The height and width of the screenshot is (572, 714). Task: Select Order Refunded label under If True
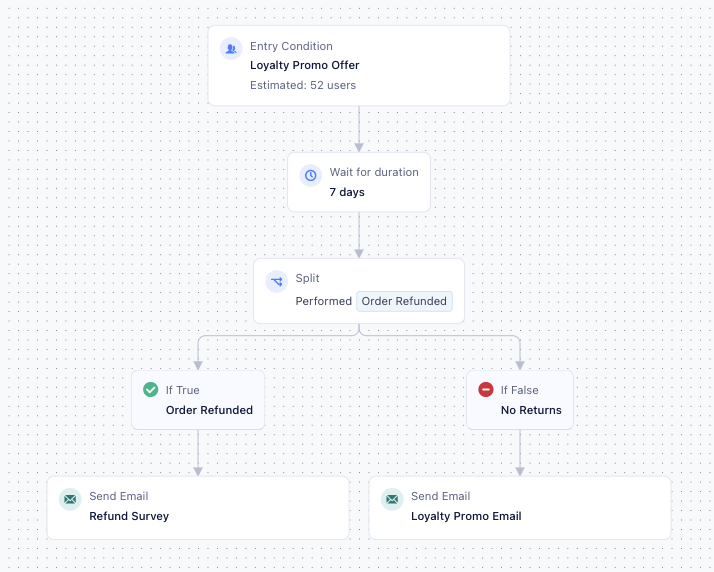[209, 410]
